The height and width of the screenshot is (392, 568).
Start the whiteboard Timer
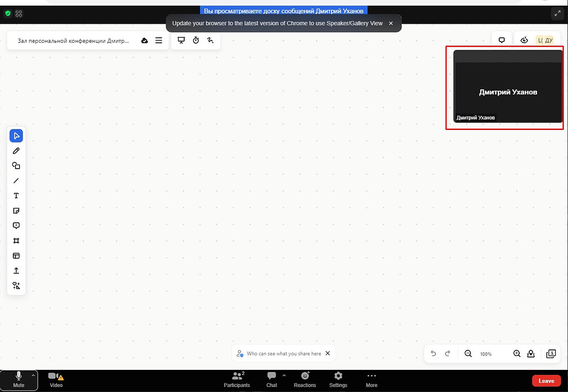click(196, 40)
